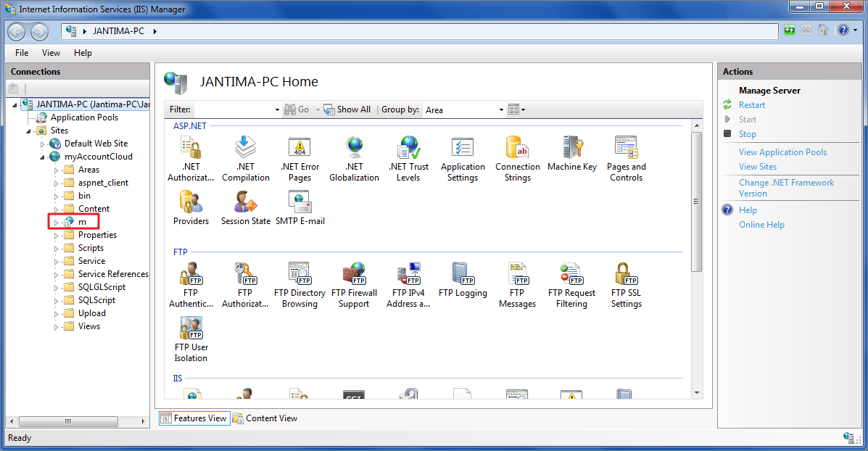Image resolution: width=868 pixels, height=451 pixels.
Task: Click the features list vertical scrollbar
Action: [696, 202]
